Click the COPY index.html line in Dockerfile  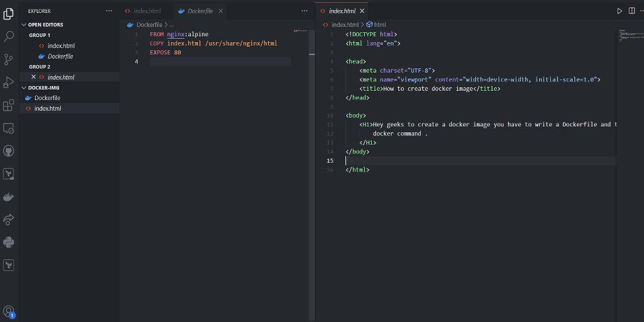[x=214, y=43]
